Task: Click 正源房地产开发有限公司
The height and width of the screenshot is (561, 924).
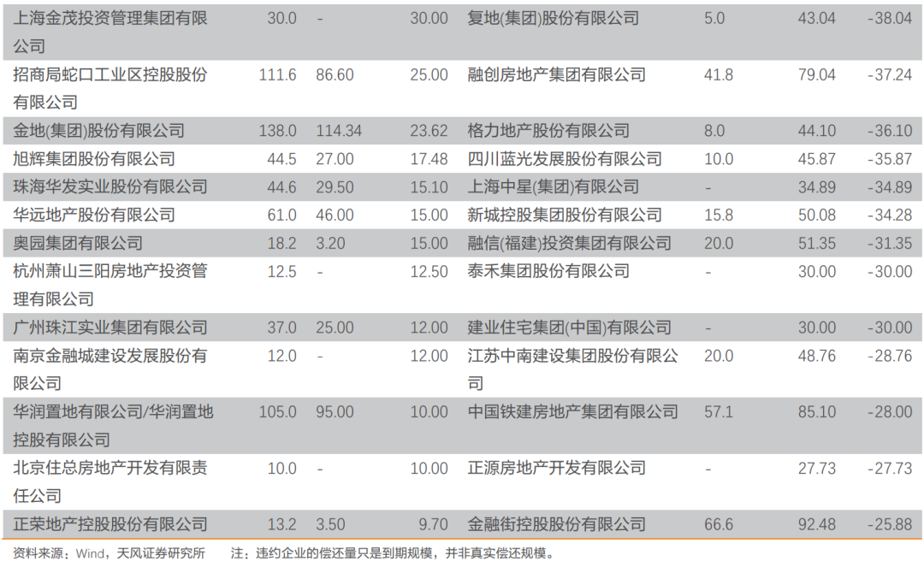Action: [556, 469]
